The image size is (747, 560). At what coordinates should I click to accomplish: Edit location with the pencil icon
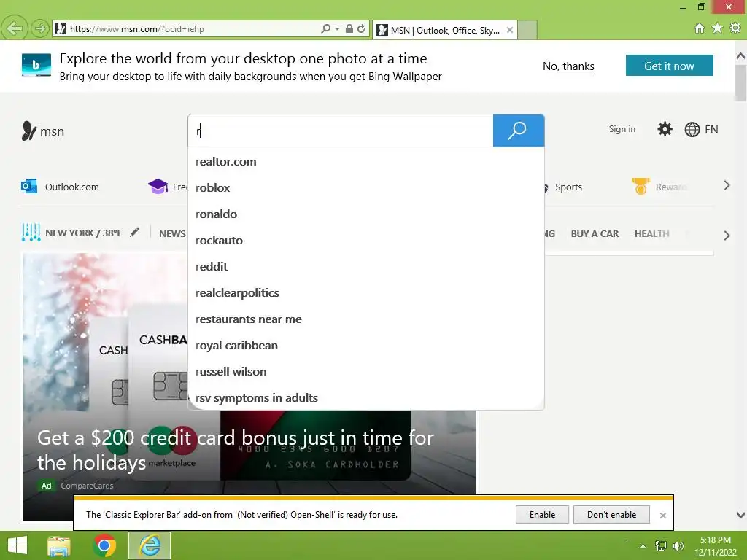tap(135, 232)
